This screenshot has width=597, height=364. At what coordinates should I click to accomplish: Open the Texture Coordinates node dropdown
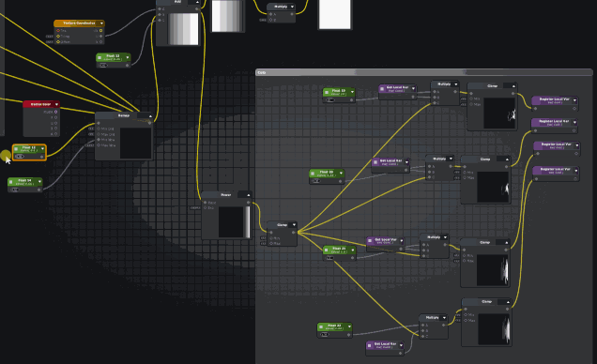(101, 23)
